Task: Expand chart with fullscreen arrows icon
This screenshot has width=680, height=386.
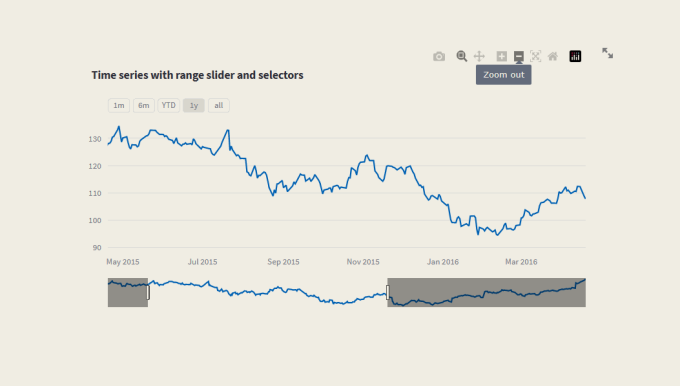Action: coord(608,53)
